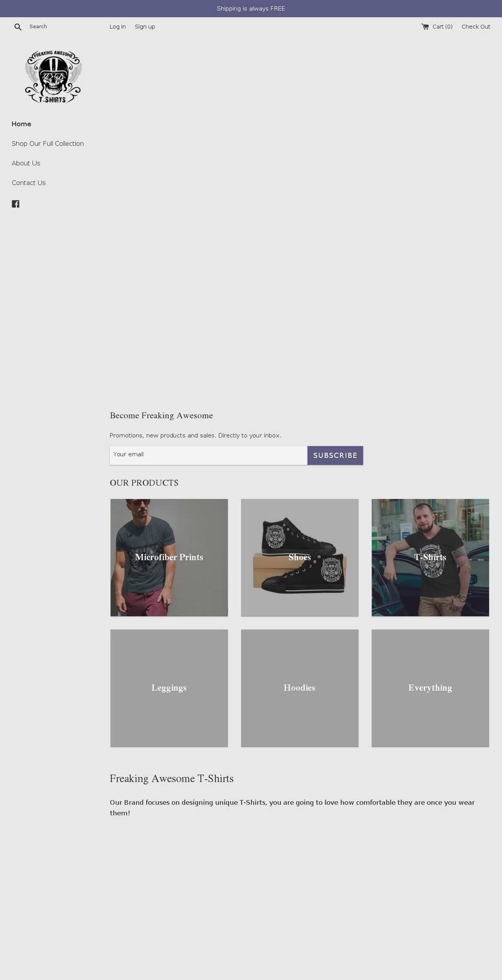Click the Your email input field
The width and height of the screenshot is (502, 980).
tap(209, 455)
